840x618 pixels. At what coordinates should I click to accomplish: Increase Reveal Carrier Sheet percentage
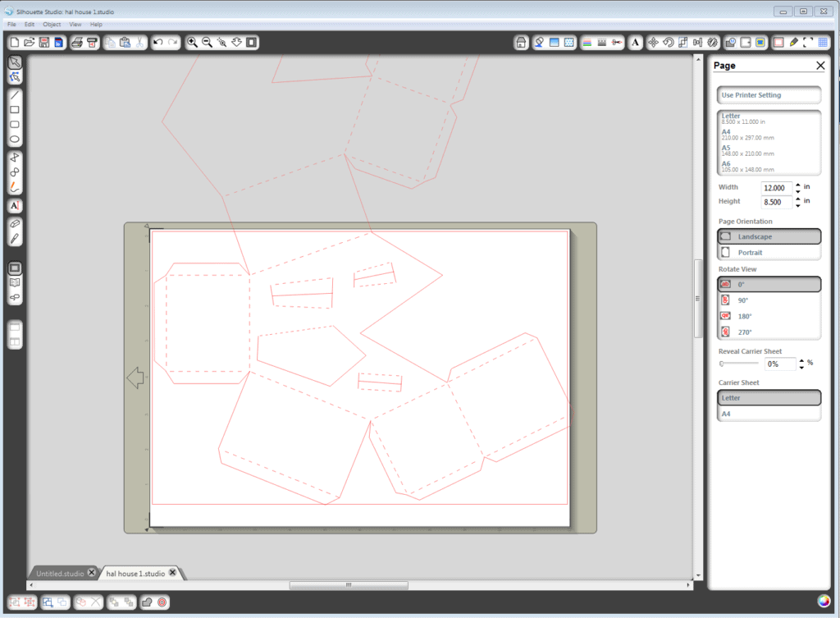pyautogui.click(x=801, y=359)
